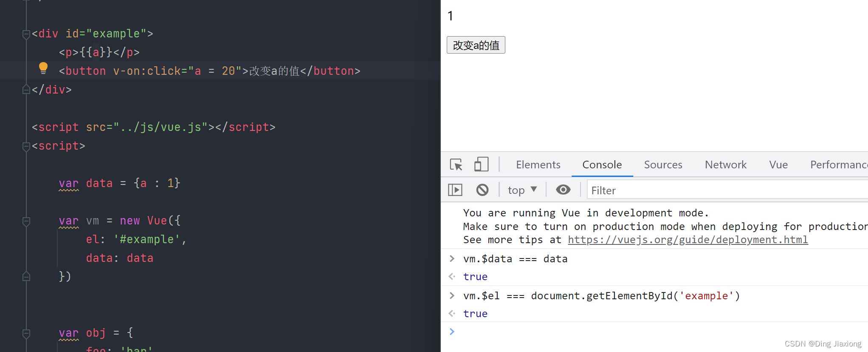Open the top context dropdown
Image resolution: width=868 pixels, height=352 pixels.
click(522, 190)
